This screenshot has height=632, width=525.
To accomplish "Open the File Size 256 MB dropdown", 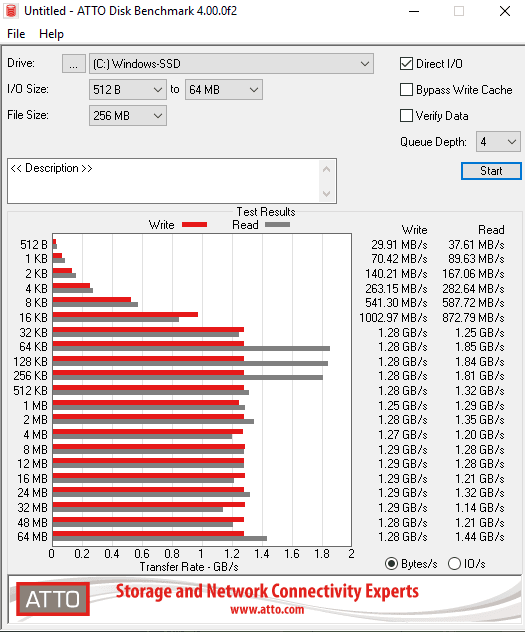I will [x=128, y=116].
